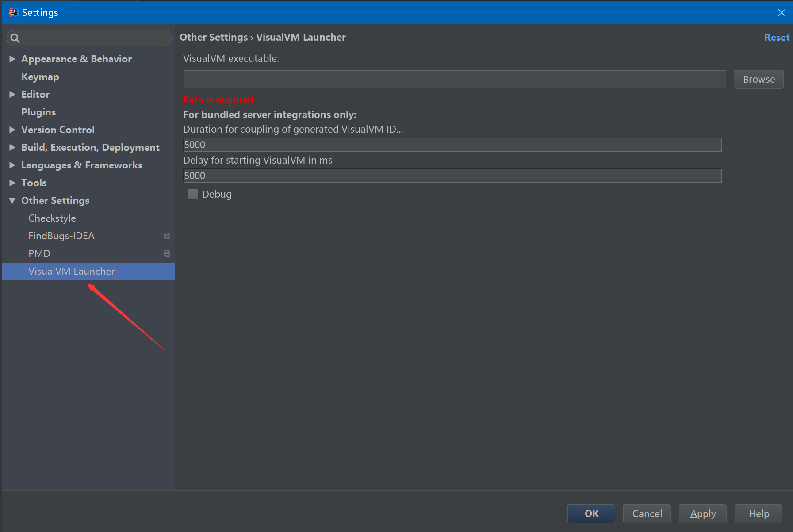Image resolution: width=793 pixels, height=532 pixels.
Task: Select the Tools category label
Action: pyautogui.click(x=34, y=183)
